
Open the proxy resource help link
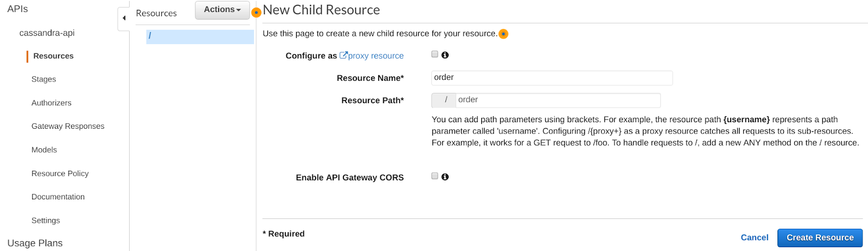pos(375,55)
